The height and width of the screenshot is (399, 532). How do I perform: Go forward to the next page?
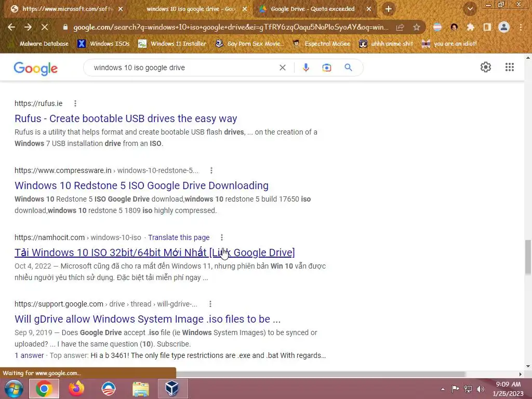click(28, 27)
